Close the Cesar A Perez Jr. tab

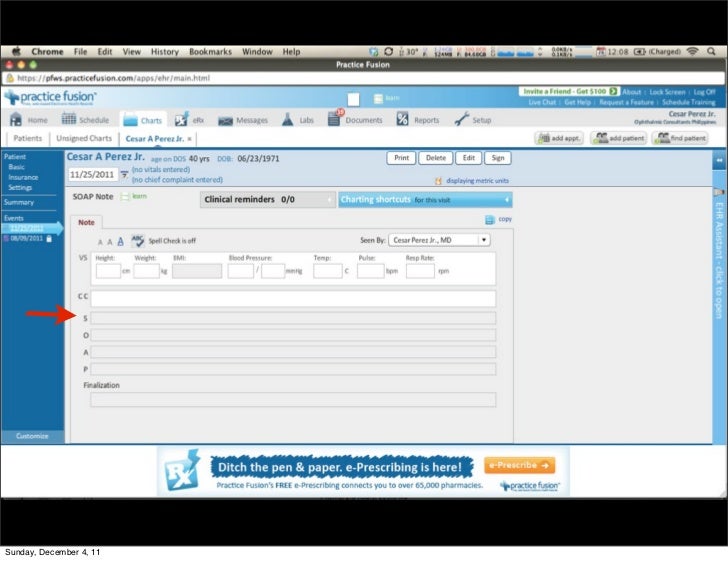coord(189,139)
